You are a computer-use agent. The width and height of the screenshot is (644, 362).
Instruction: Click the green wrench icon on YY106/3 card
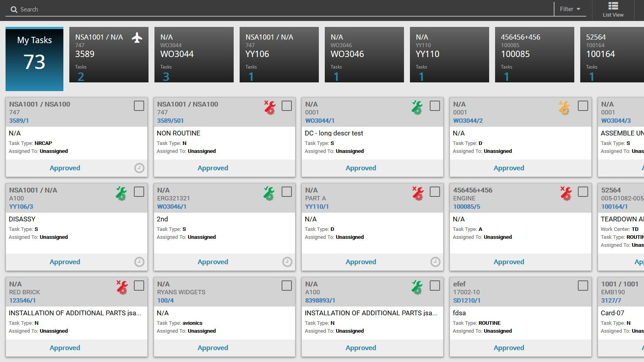[x=121, y=193]
